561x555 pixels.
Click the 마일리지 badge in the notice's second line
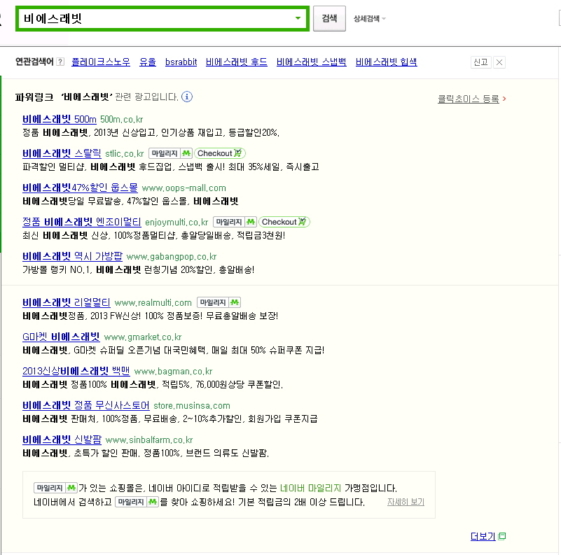point(137,502)
